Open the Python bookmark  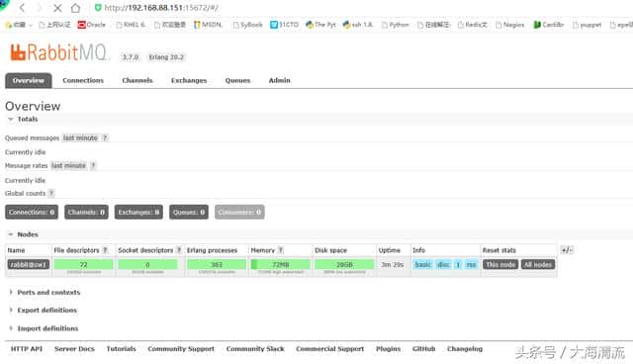(396, 25)
